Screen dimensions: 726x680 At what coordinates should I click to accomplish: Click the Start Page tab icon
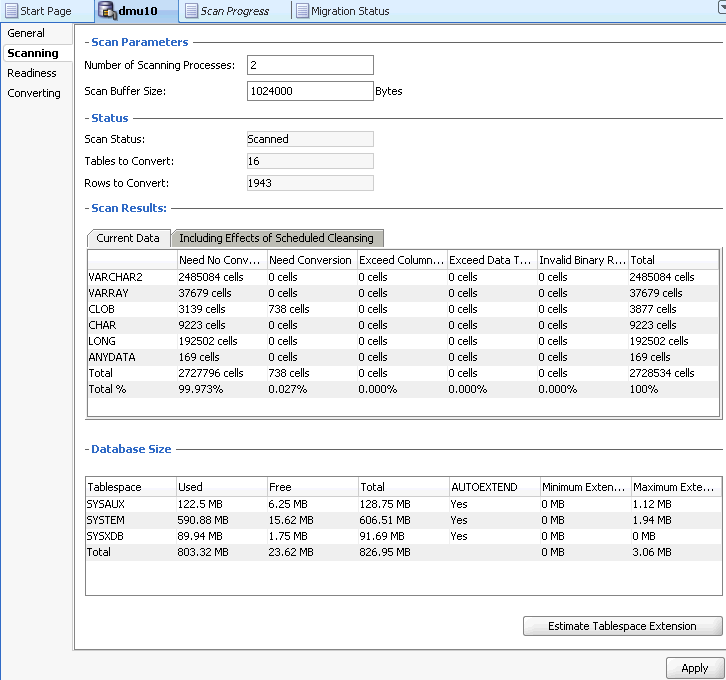pos(11,11)
